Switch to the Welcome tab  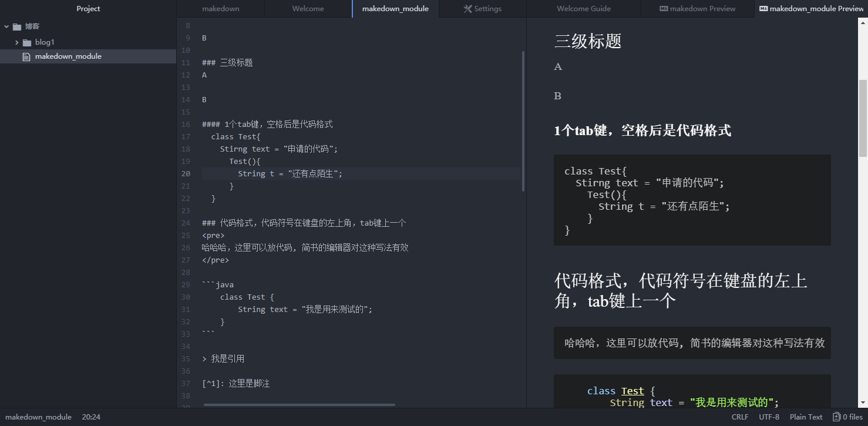click(x=308, y=9)
